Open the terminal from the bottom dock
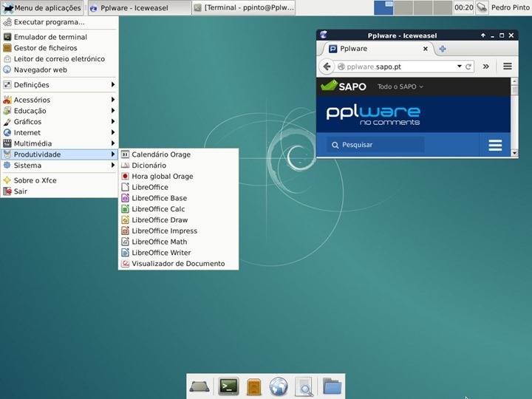 pos(228,386)
